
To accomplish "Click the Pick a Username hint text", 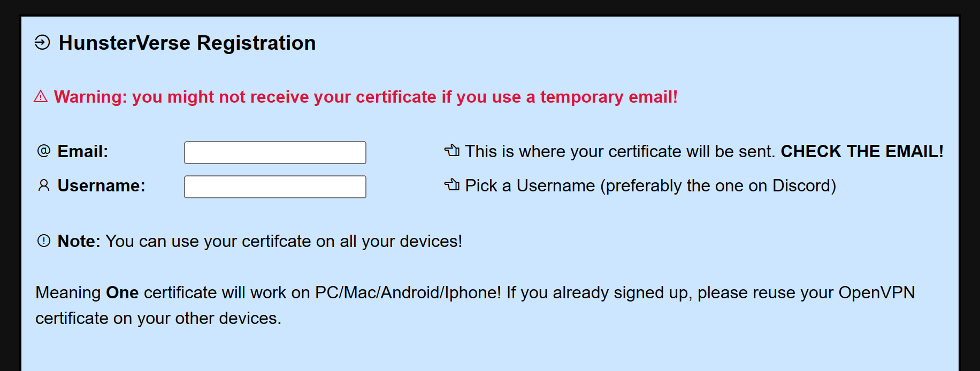I will 650,186.
